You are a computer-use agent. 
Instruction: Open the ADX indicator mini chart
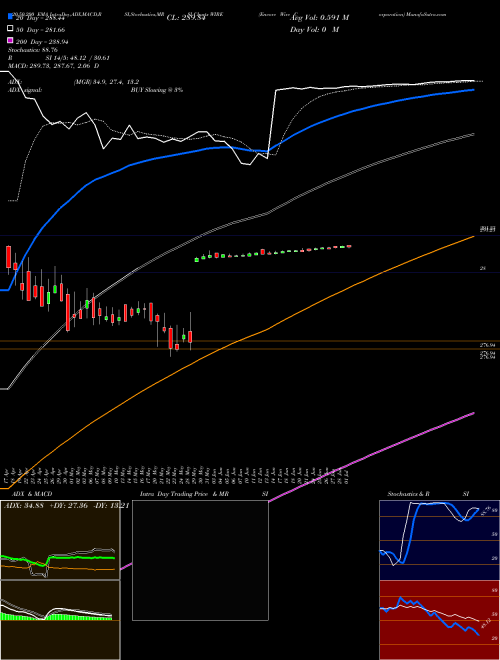click(60, 540)
